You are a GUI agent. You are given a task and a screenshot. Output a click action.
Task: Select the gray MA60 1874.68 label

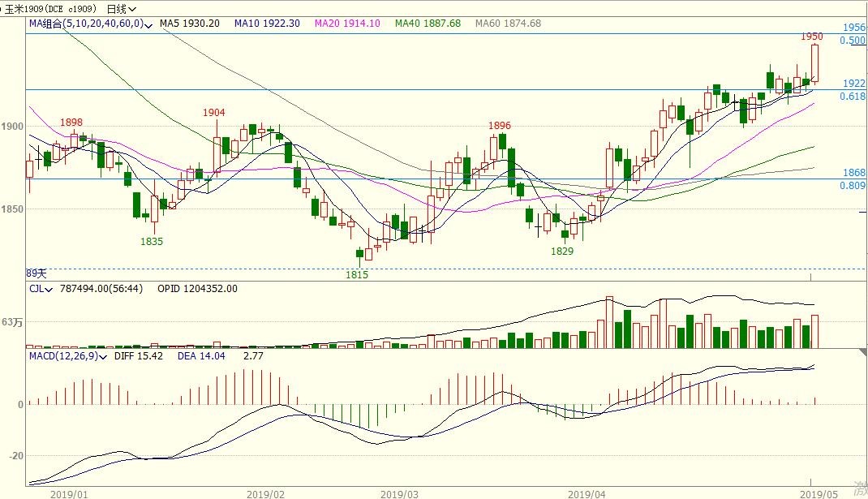click(508, 24)
